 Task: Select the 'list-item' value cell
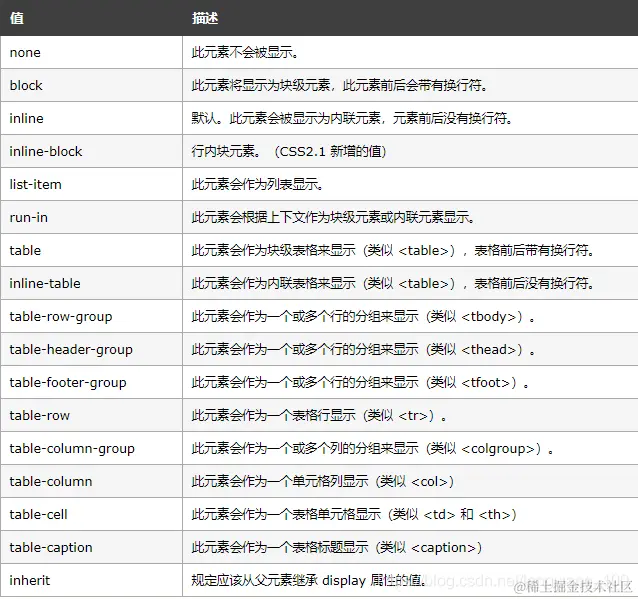[x=92, y=184]
